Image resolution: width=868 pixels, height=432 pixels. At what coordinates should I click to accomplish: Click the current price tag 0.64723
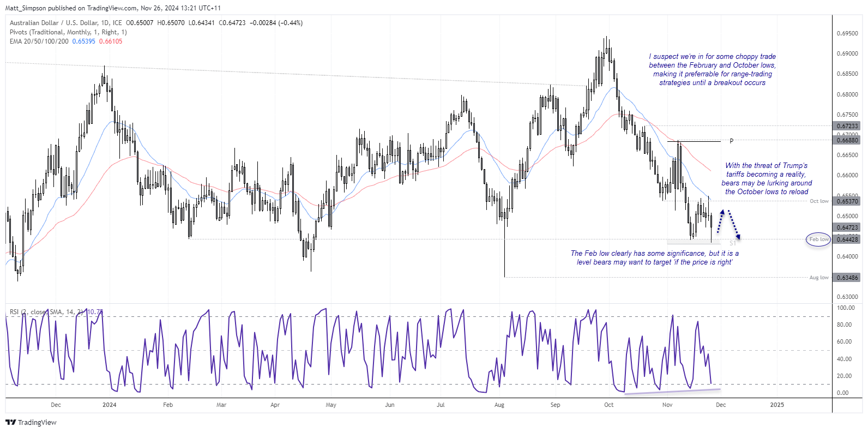pos(847,227)
